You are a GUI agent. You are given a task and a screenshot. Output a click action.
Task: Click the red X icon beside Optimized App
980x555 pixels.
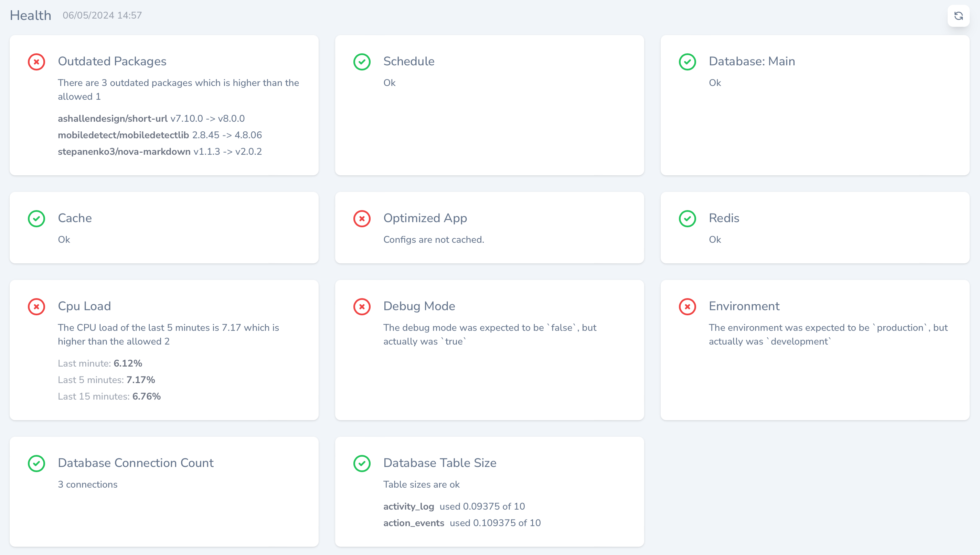[362, 218]
